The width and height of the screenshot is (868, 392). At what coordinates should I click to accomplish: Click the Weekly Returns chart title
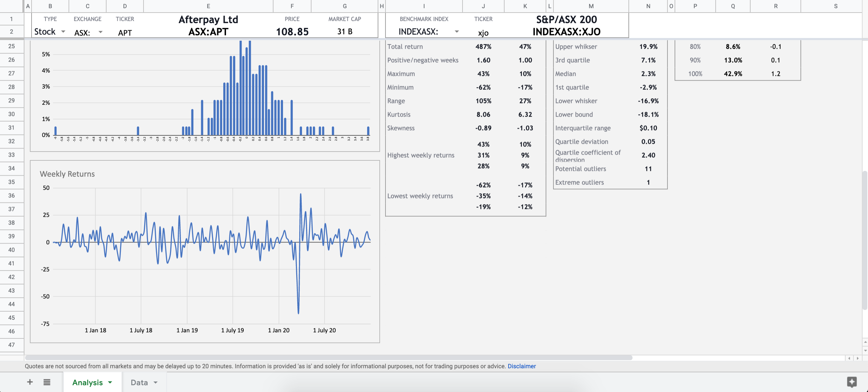pyautogui.click(x=67, y=174)
